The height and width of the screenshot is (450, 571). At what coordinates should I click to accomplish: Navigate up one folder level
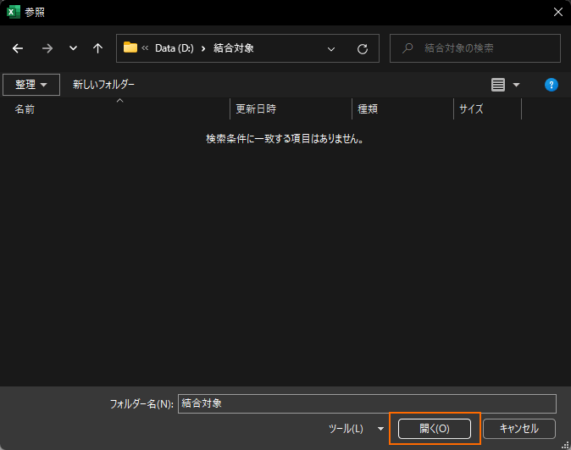[98, 48]
